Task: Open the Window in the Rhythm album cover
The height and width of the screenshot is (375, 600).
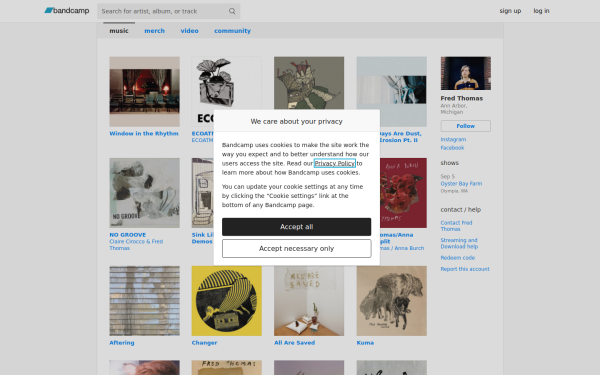Action: click(145, 92)
